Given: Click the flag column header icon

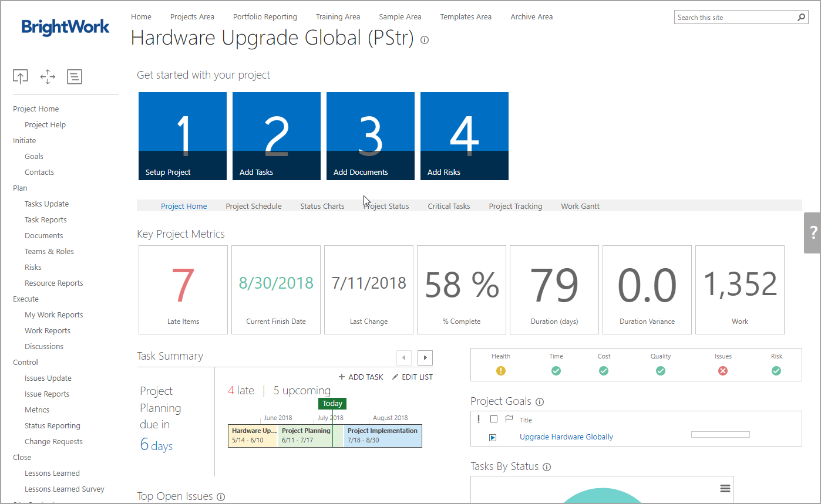Looking at the screenshot, I should [509, 419].
